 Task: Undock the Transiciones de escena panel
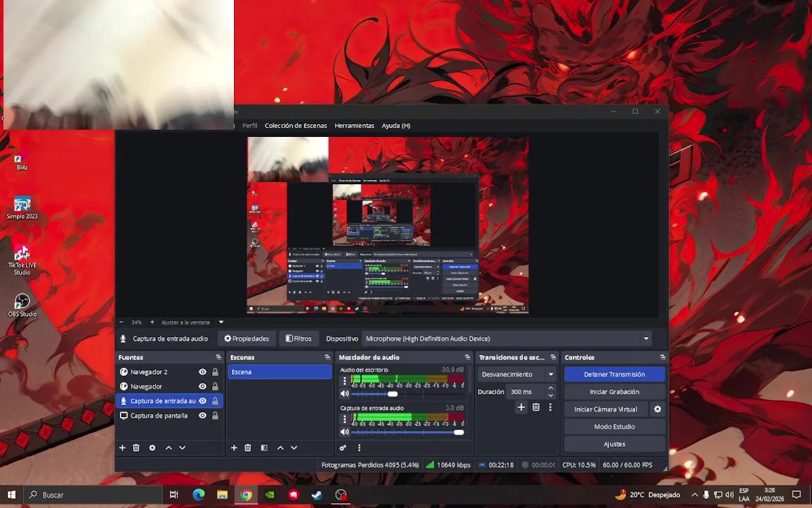tap(553, 357)
